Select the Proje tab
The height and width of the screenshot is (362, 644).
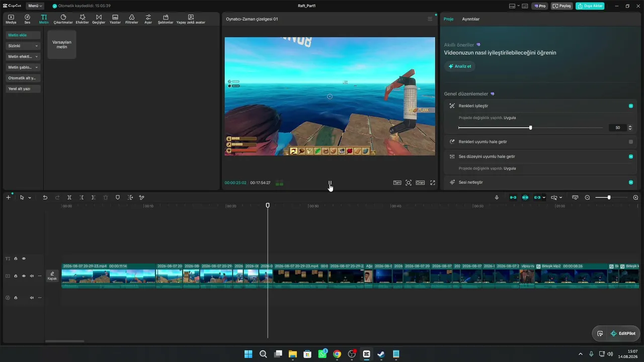[x=448, y=19]
